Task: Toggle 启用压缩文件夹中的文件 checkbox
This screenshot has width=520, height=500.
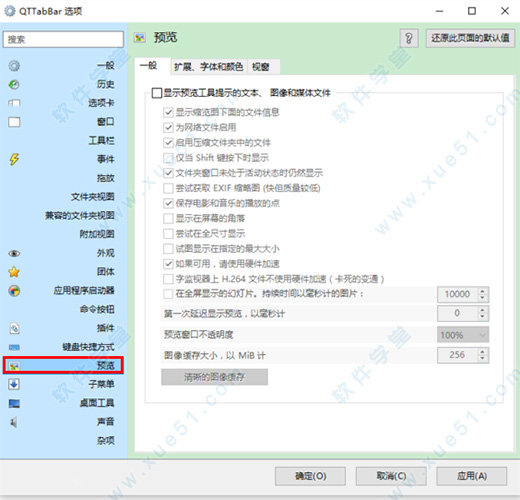Action: 168,143
